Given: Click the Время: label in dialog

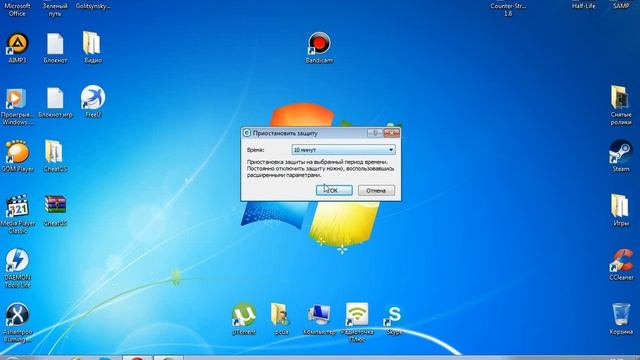Looking at the screenshot, I should tap(256, 150).
